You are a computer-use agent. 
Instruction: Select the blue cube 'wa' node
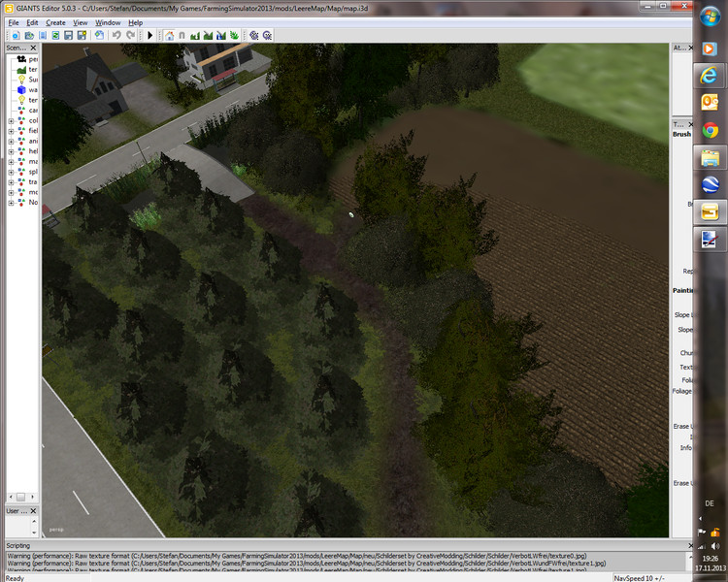click(x=27, y=89)
